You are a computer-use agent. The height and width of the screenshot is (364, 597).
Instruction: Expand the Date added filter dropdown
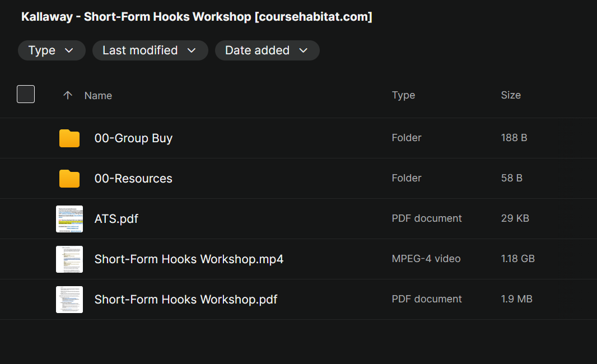[267, 50]
